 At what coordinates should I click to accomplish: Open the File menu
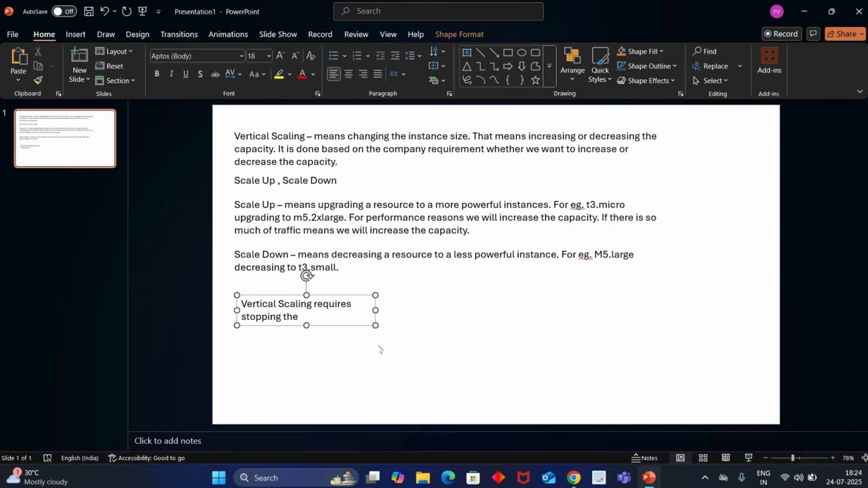12,34
